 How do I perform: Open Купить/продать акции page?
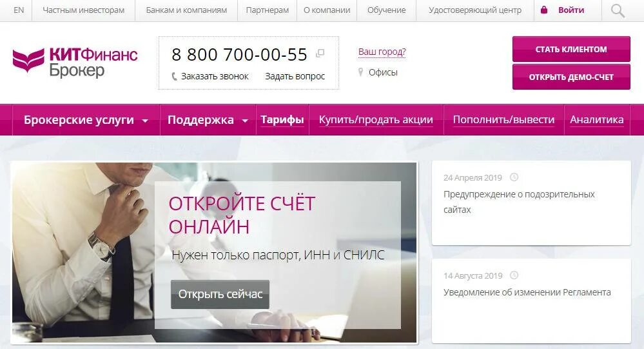point(376,119)
